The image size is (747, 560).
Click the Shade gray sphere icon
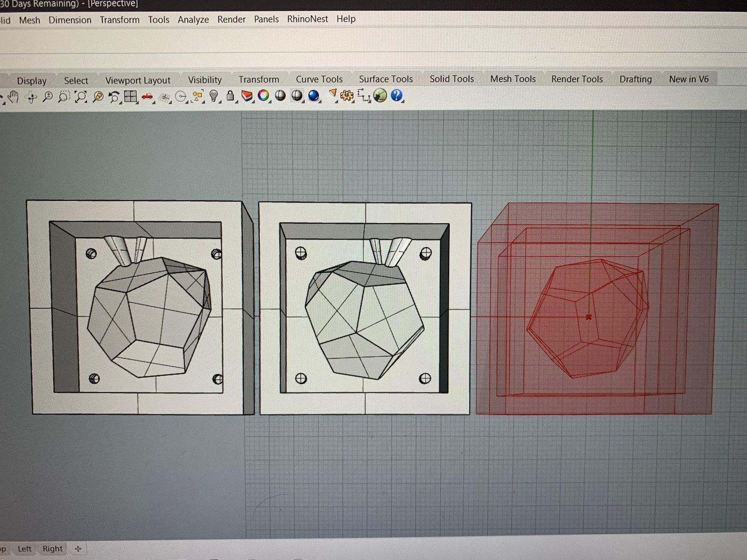tap(297, 96)
